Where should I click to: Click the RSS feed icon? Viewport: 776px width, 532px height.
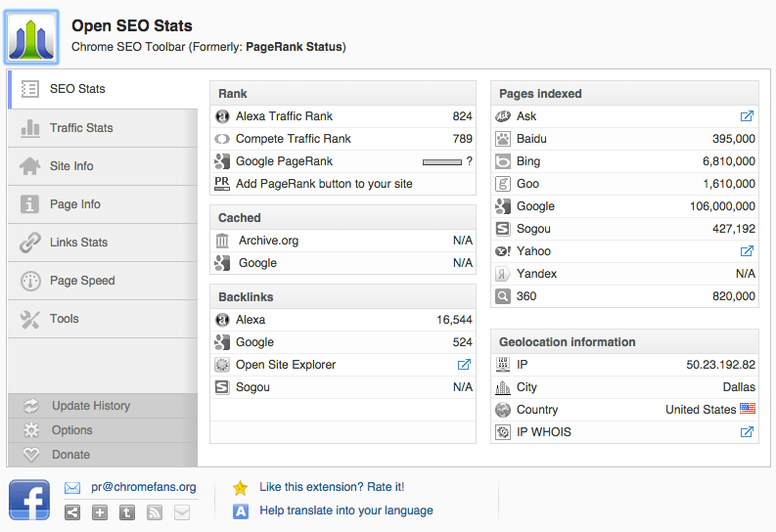coord(155,512)
